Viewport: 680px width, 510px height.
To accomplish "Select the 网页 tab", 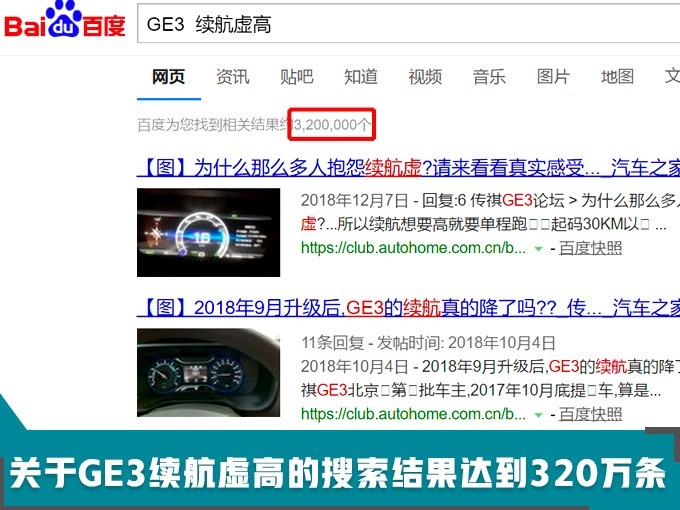I will click(168, 77).
